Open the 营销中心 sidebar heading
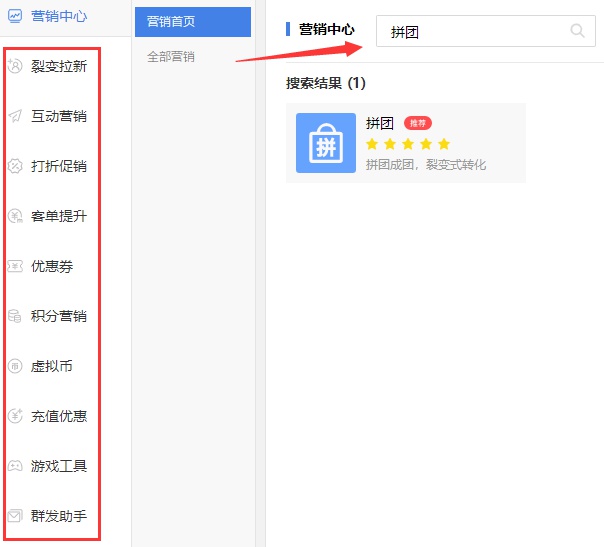 [59, 16]
